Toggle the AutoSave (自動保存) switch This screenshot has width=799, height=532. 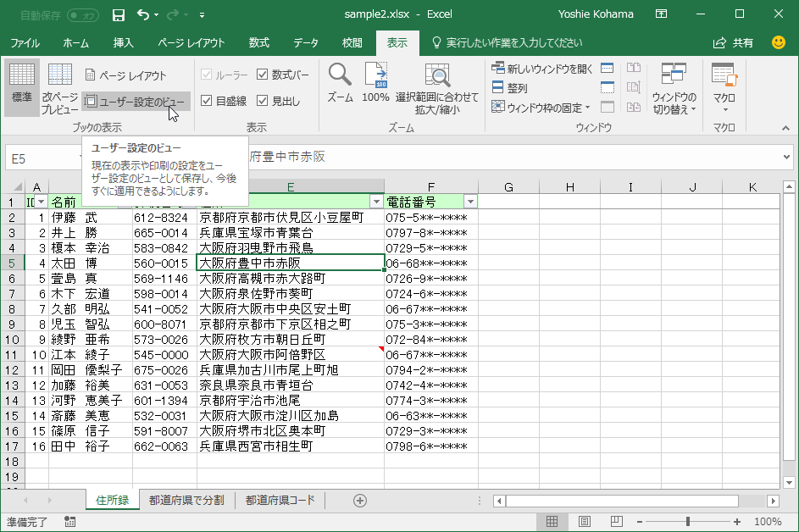click(82, 15)
